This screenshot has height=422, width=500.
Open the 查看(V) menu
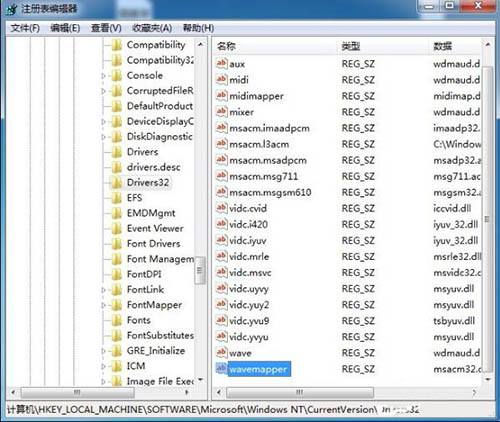coord(106,28)
